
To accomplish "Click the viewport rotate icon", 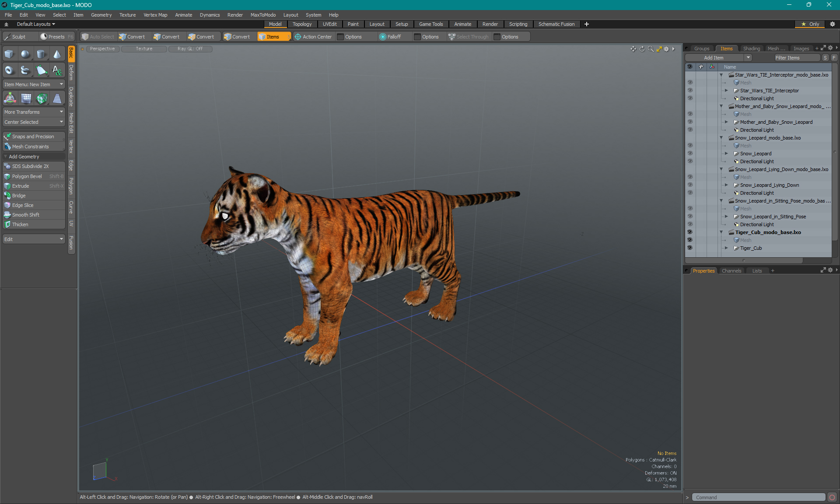I will (642, 49).
